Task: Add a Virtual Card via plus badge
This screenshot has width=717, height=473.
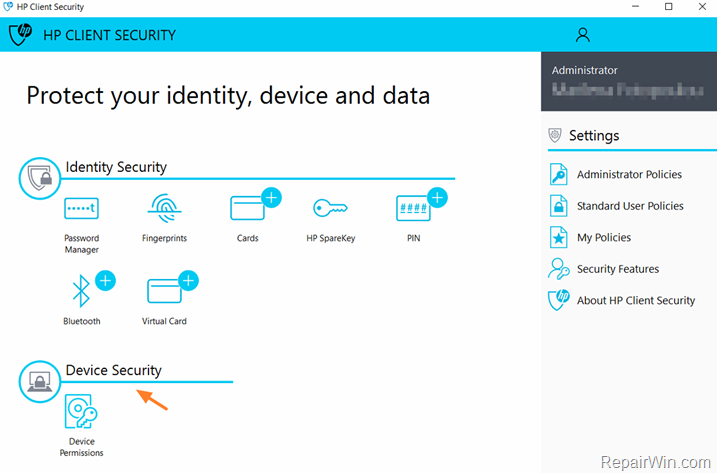Action: pos(188,281)
